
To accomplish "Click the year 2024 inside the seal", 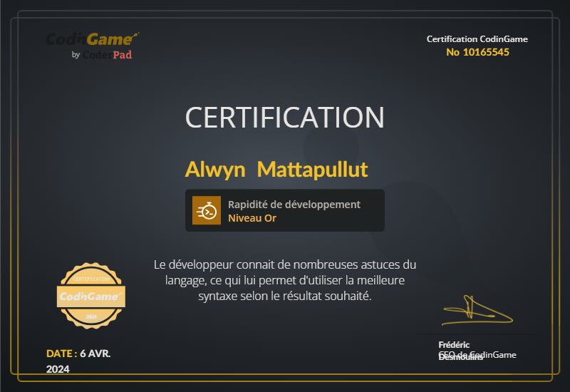I will click(90, 315).
